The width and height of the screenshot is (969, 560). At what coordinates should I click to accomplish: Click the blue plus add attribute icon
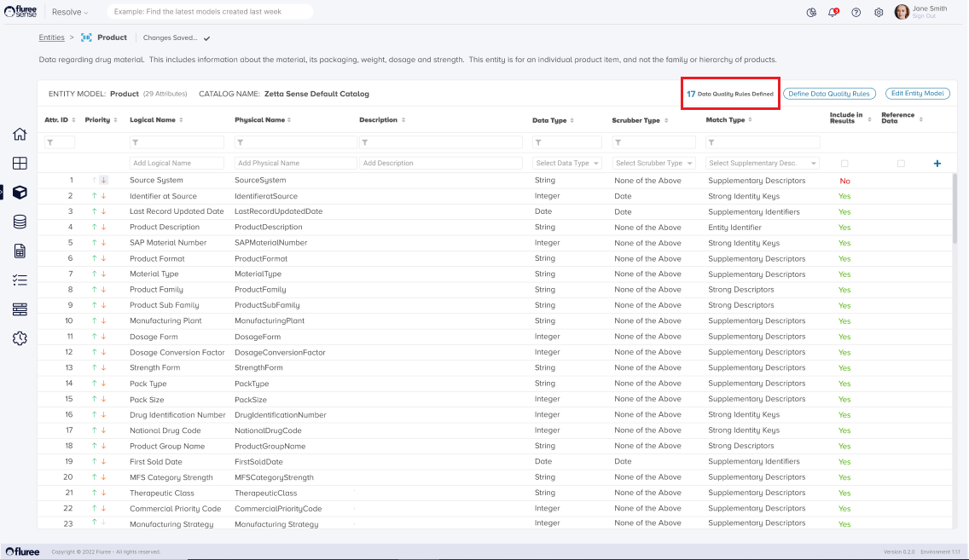pos(937,164)
